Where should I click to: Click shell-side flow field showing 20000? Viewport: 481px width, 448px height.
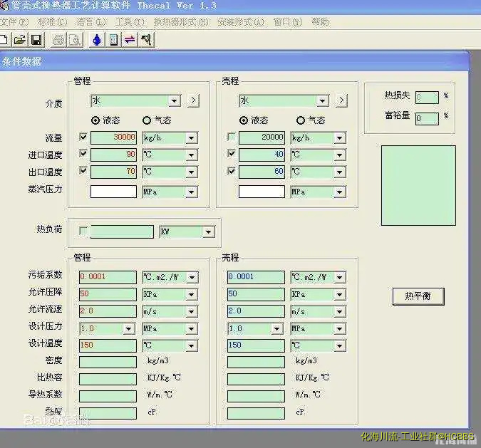coord(262,137)
